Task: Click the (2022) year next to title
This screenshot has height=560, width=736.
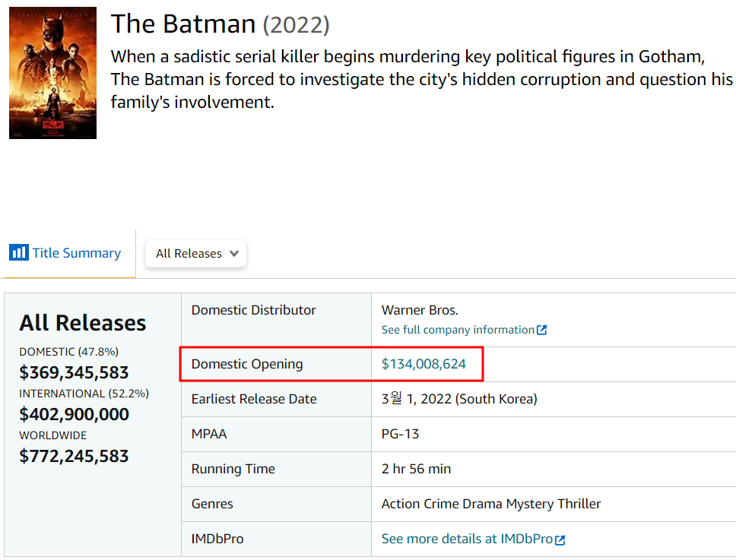Action: [296, 25]
